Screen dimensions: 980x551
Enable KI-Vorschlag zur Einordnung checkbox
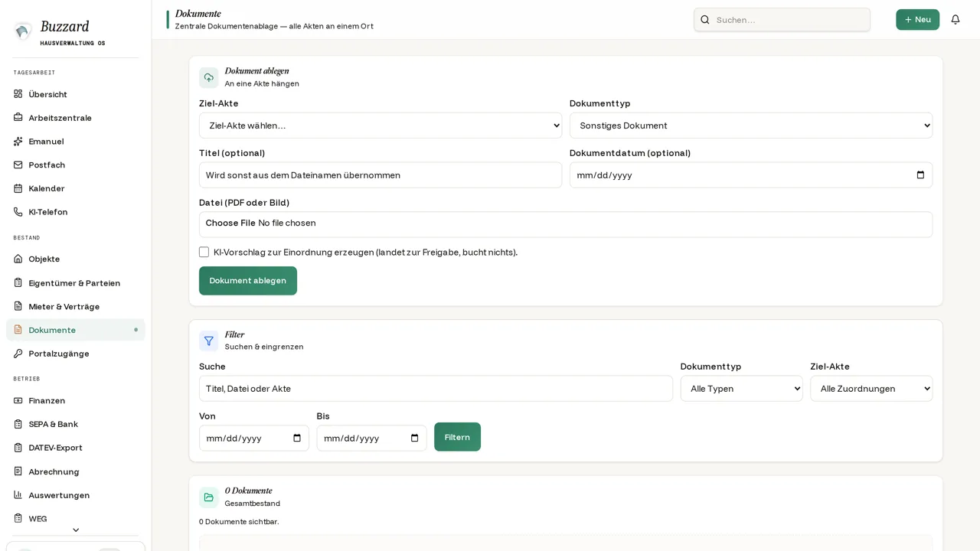click(x=204, y=252)
